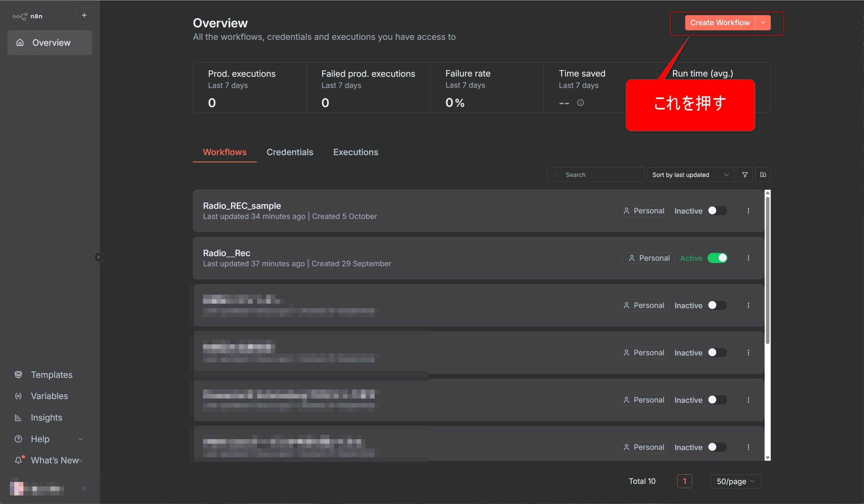Deactivate the Radio__Rec workflow toggle

click(717, 258)
